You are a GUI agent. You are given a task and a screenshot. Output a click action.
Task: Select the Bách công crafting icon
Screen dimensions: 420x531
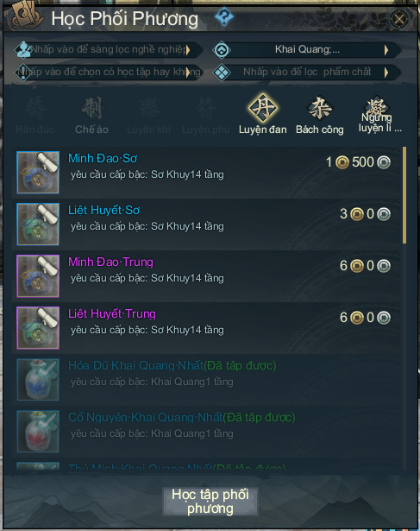320,108
